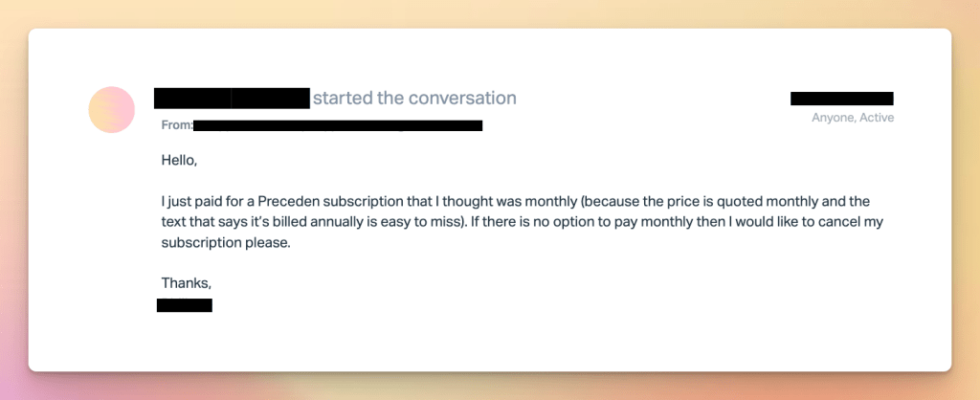Screen dimensions: 980x400
Task: Click the redacted sender email address
Action: point(338,125)
